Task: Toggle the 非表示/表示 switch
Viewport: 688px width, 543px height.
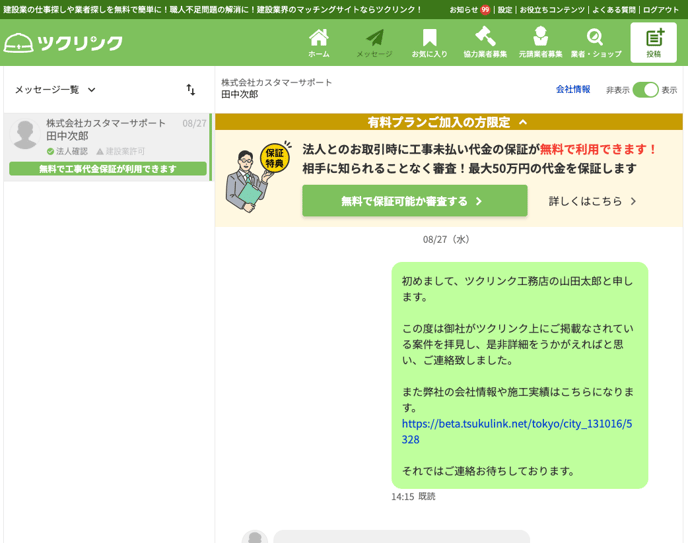Action: (x=645, y=90)
